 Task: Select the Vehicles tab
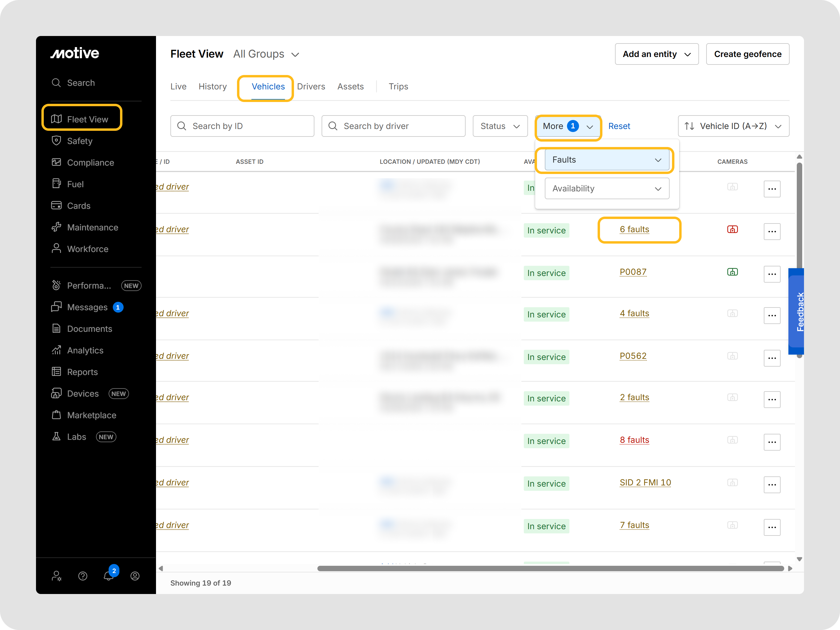[x=268, y=87]
